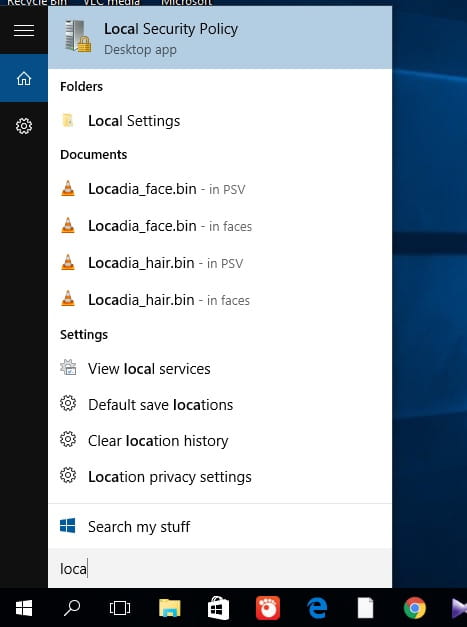The width and height of the screenshot is (467, 627).
Task: Open the Local Settings folder result
Action: pyautogui.click(x=220, y=121)
